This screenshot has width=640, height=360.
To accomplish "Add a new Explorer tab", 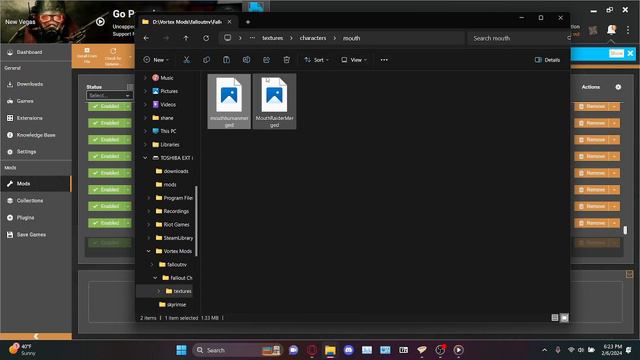I will point(248,22).
